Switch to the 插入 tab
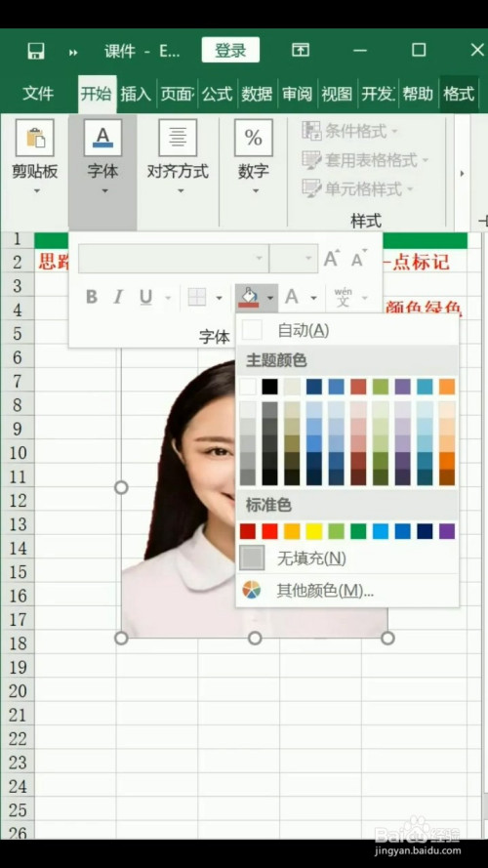The width and height of the screenshot is (488, 868). [x=136, y=94]
